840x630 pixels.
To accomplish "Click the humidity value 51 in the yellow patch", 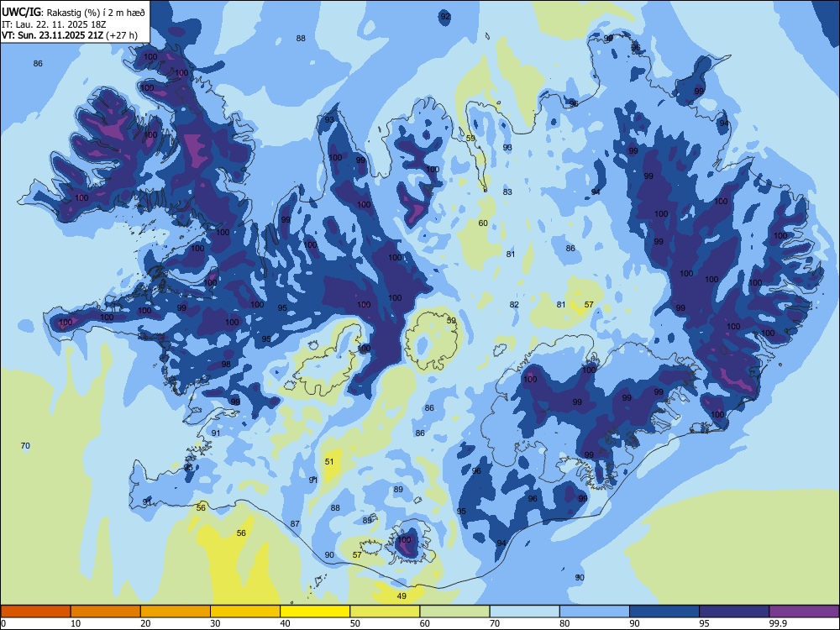I will [329, 462].
